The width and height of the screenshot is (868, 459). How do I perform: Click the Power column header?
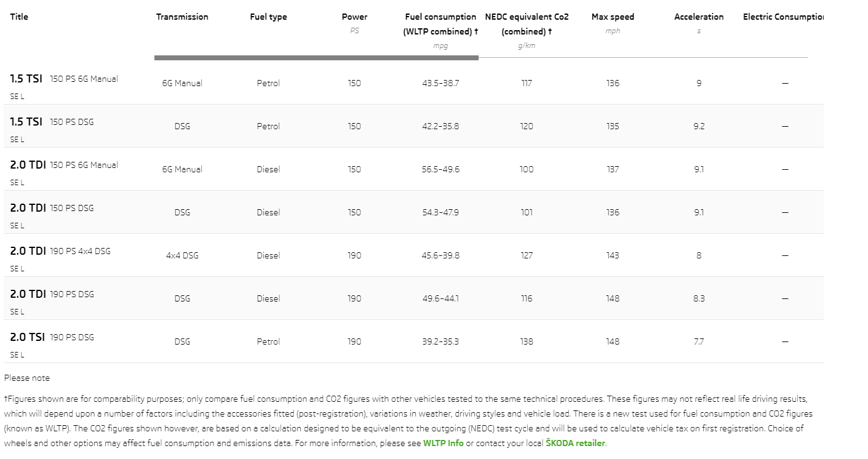pyautogui.click(x=354, y=17)
